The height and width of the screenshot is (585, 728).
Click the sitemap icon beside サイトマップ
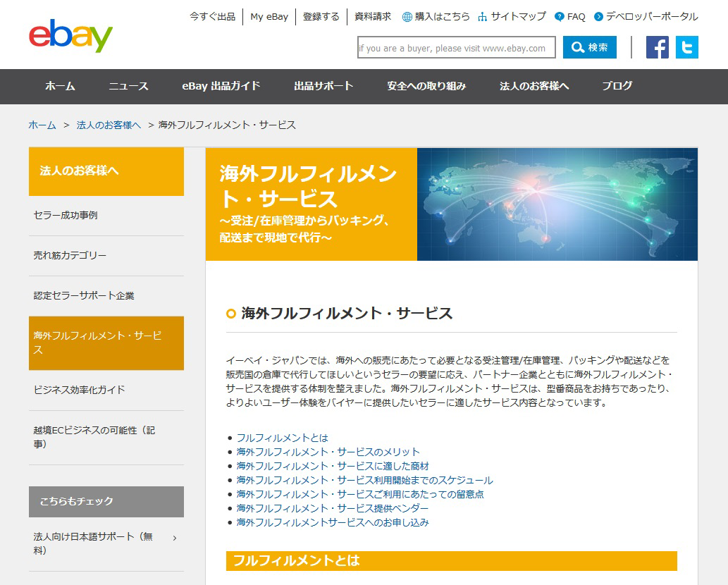482,16
